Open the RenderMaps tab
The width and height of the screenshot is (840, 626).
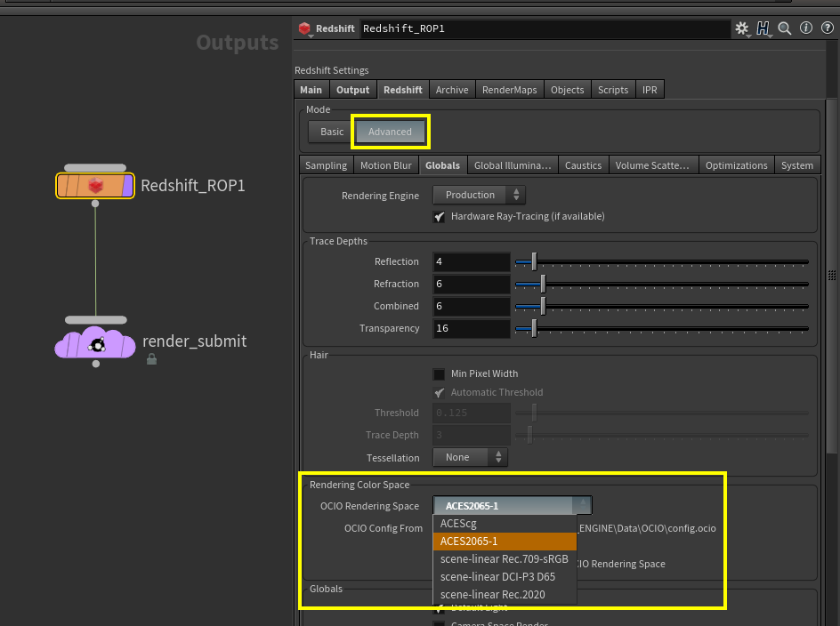(510, 90)
